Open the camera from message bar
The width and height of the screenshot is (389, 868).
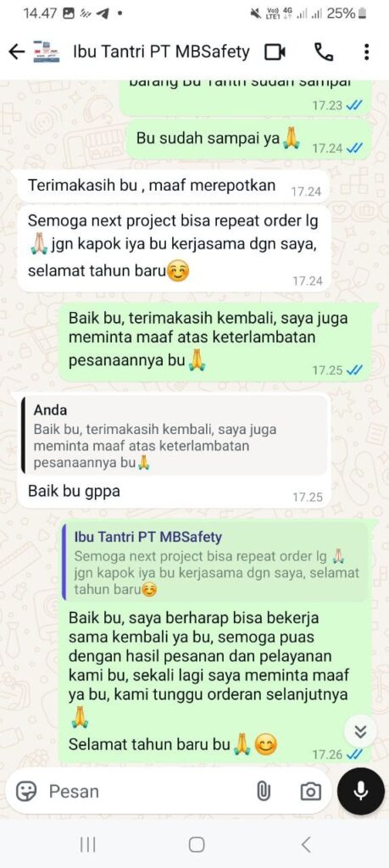(x=310, y=792)
